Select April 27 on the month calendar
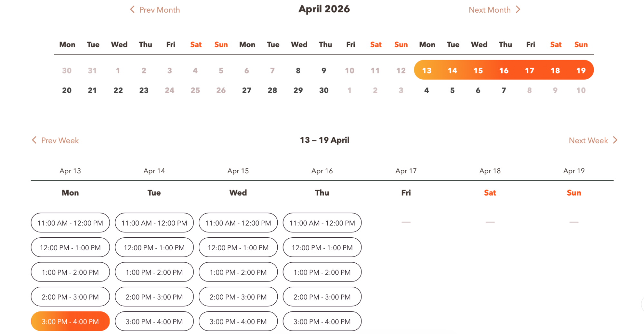Screen dimensions: 644x334 click(246, 90)
